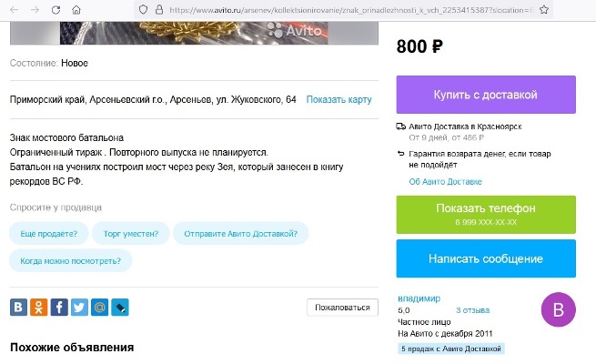Open the "Показать карту" link
596x364 pixels.
coord(338,99)
